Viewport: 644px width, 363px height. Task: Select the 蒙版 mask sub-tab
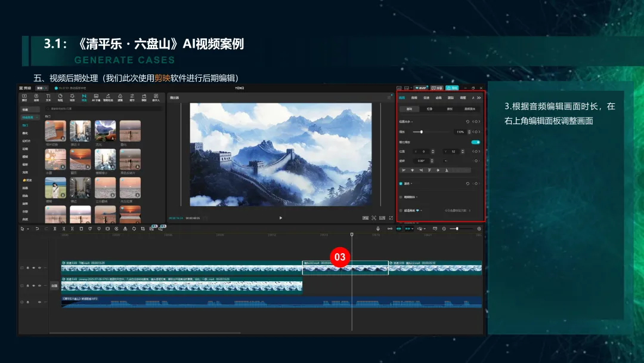tap(450, 109)
